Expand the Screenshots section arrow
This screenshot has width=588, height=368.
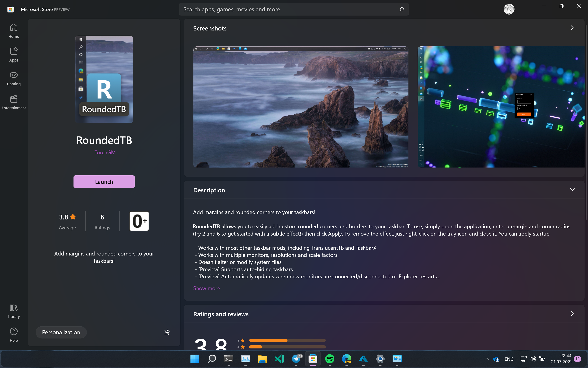[572, 28]
